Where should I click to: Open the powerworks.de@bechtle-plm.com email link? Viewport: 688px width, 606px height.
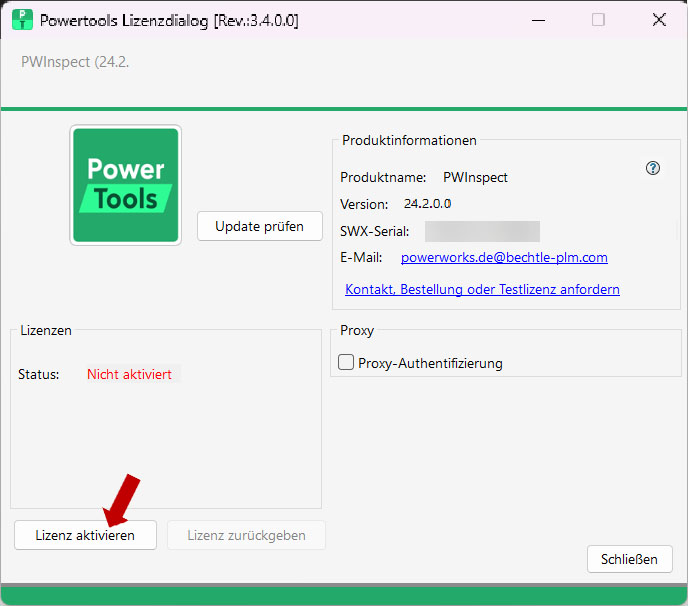tap(504, 257)
